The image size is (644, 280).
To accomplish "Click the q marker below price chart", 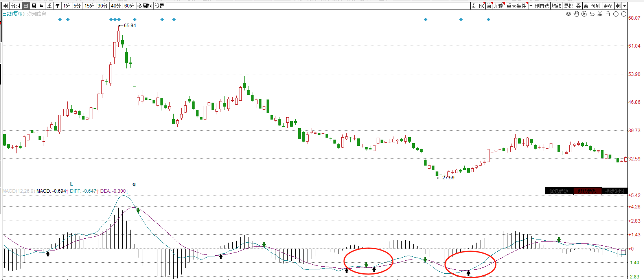I will pos(134,184).
